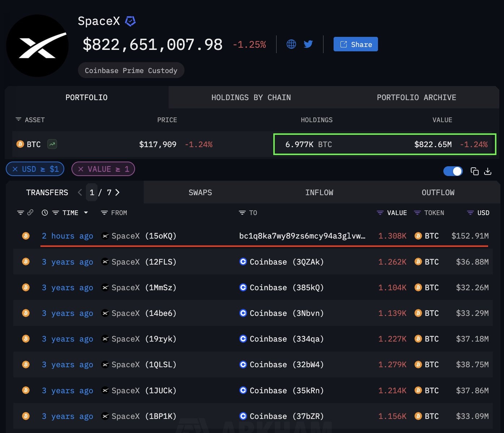Click the verified badge next to SpaceX

[x=130, y=21]
